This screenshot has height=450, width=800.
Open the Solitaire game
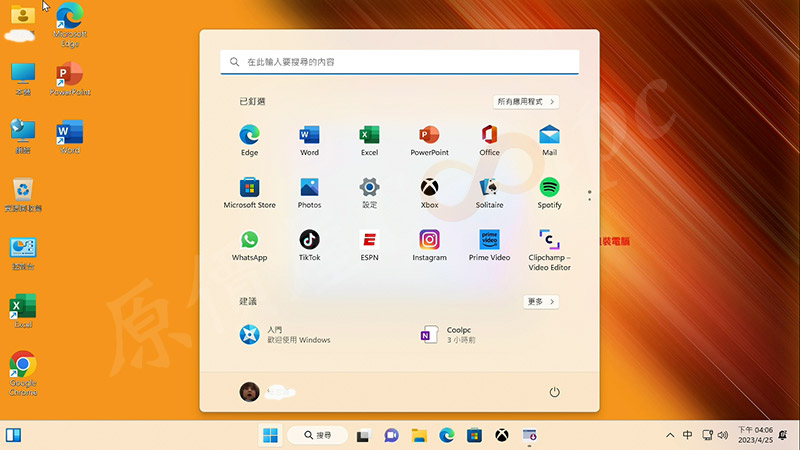[489, 193]
